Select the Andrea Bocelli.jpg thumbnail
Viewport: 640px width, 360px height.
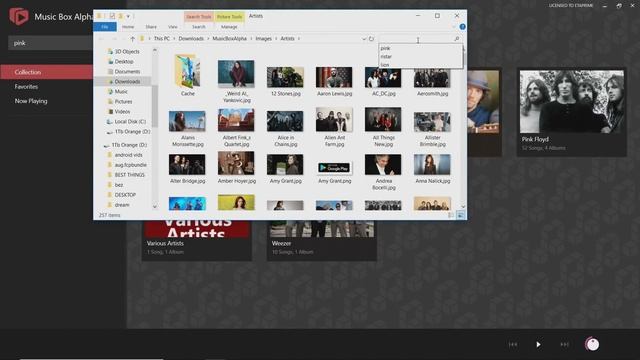[x=383, y=164]
